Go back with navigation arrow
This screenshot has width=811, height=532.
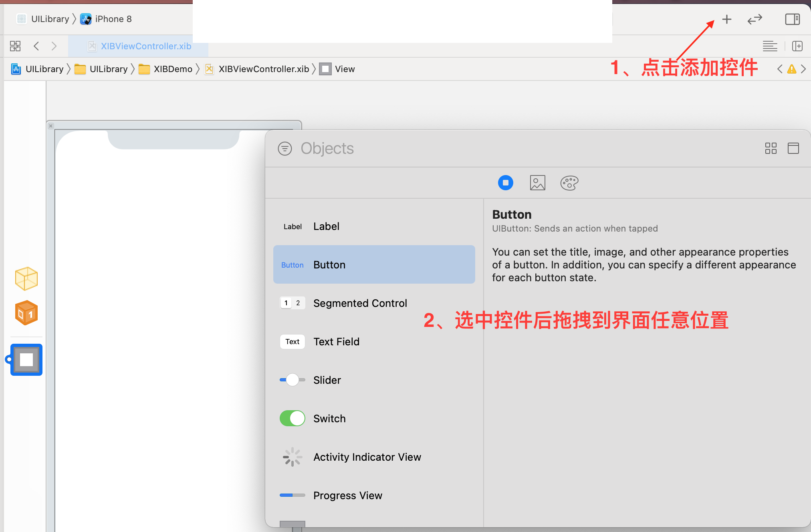(36, 46)
